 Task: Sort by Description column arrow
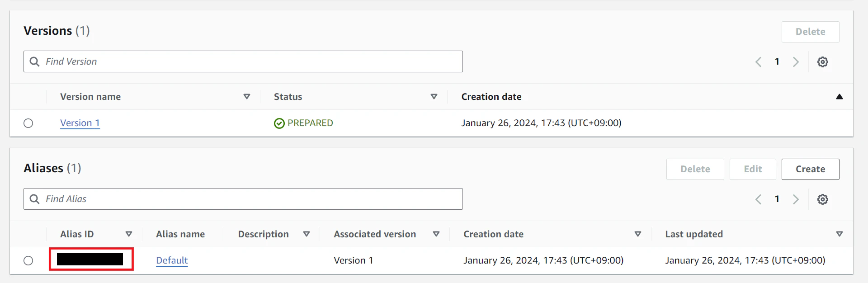coord(307,234)
